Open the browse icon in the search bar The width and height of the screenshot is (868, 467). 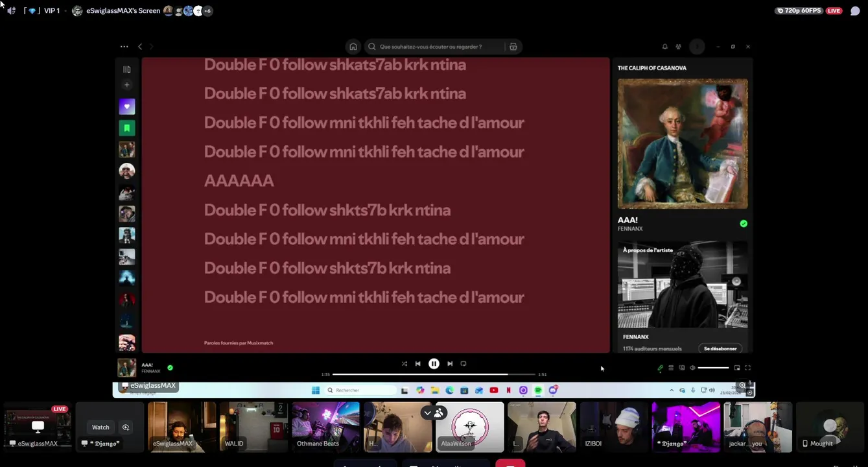513,47
